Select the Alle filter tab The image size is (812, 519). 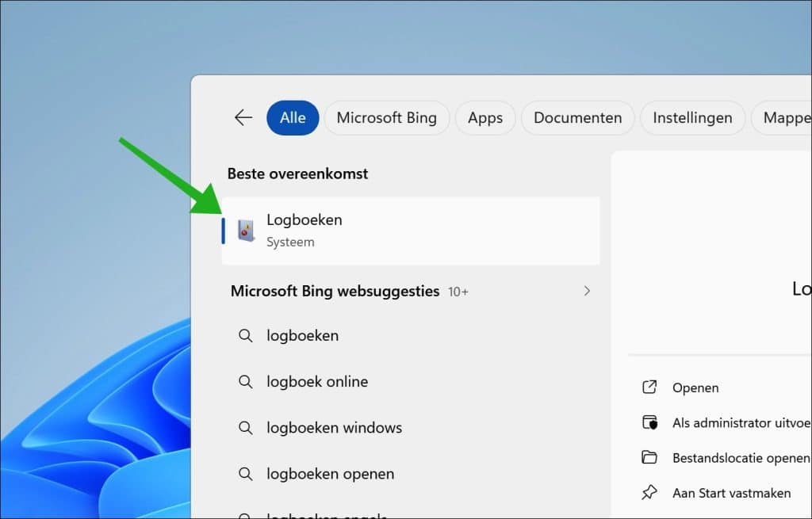pyautogui.click(x=293, y=118)
